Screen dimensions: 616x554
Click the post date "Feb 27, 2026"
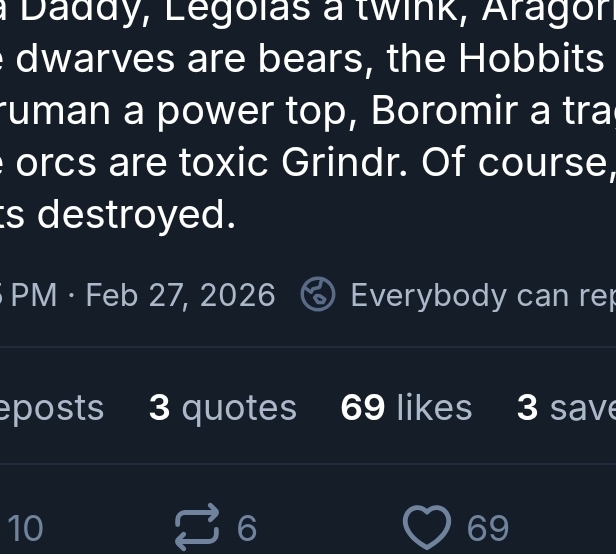click(180, 295)
